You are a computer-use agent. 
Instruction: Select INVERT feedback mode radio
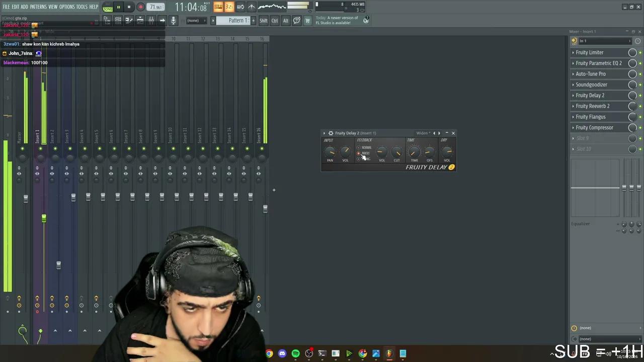point(358,153)
